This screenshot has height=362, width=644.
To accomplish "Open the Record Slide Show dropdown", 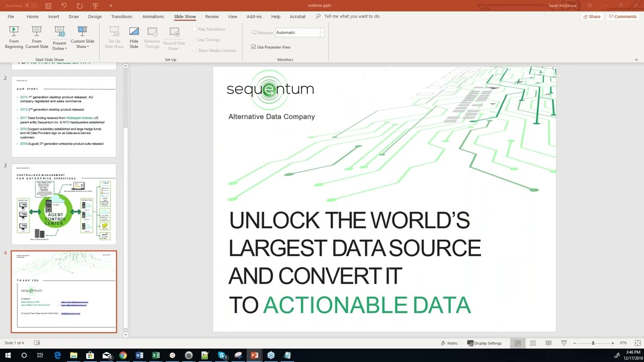I will [174, 39].
